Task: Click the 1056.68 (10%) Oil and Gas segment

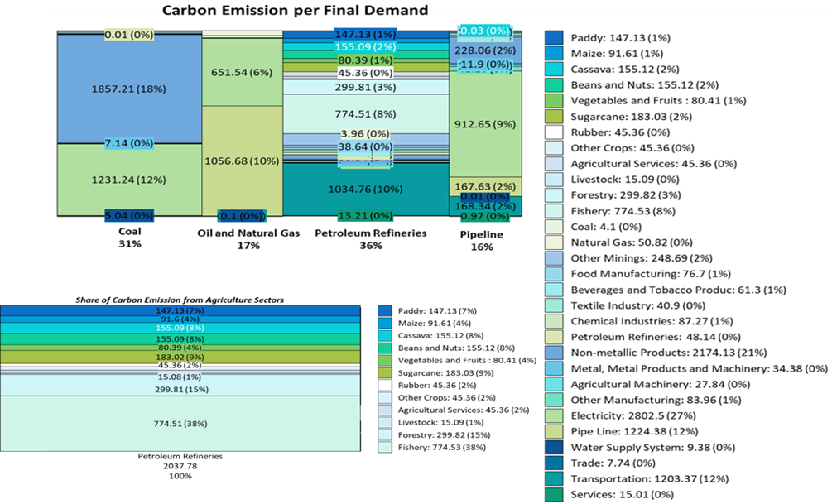Action: [x=242, y=161]
